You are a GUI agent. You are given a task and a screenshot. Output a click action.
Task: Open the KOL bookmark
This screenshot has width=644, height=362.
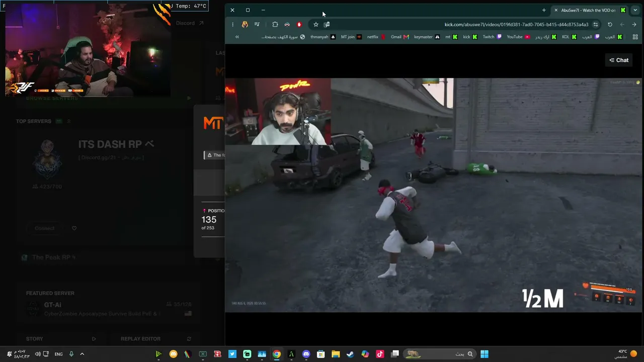pos(569,37)
